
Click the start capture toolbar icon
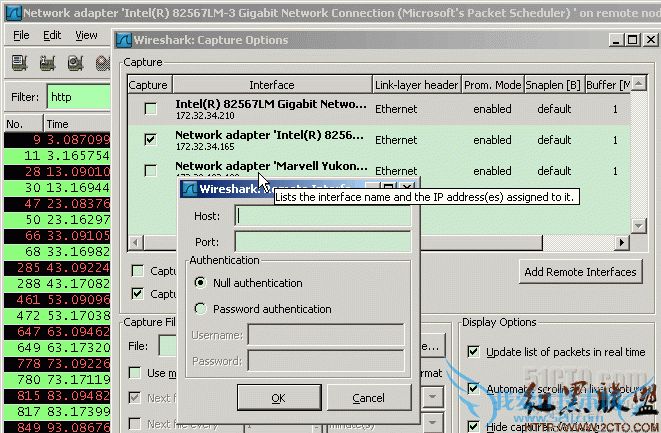pyautogui.click(x=73, y=63)
